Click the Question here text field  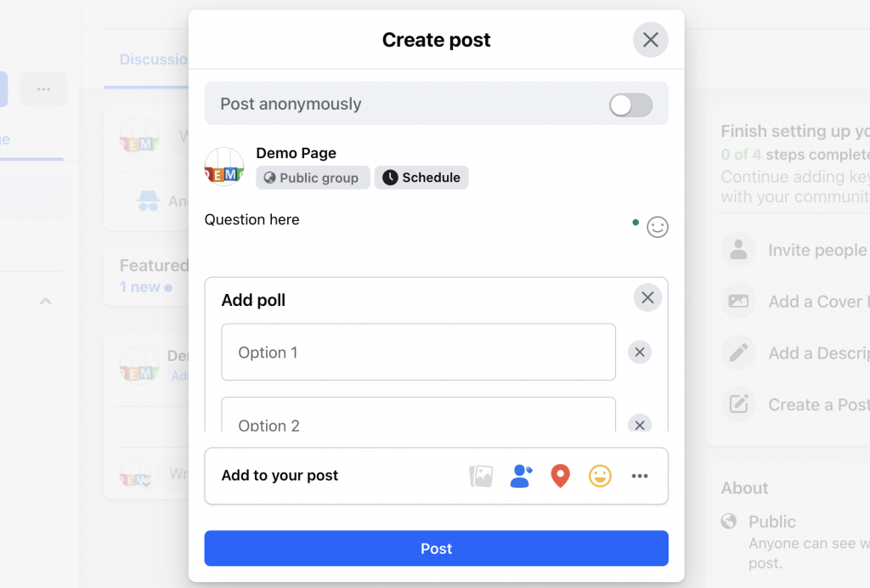(251, 219)
